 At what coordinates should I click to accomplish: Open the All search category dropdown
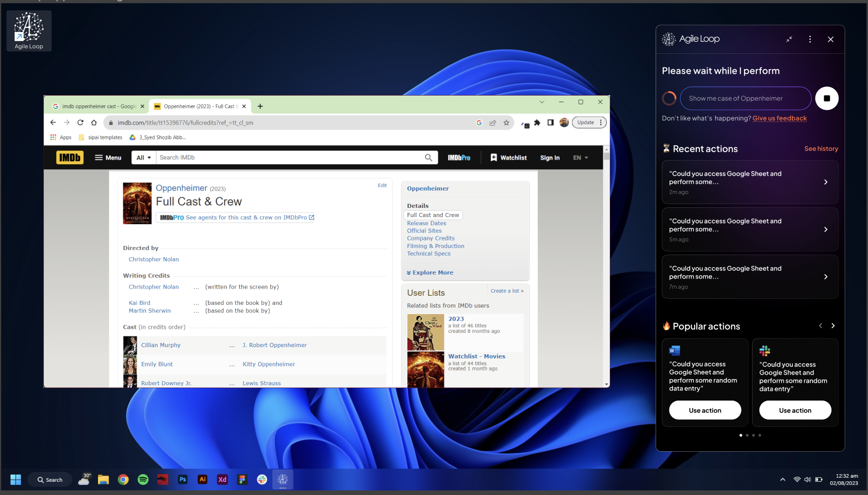[x=144, y=158]
